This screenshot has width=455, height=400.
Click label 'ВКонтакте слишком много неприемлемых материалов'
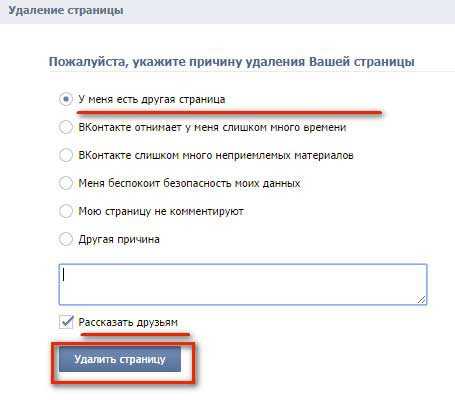pyautogui.click(x=216, y=155)
